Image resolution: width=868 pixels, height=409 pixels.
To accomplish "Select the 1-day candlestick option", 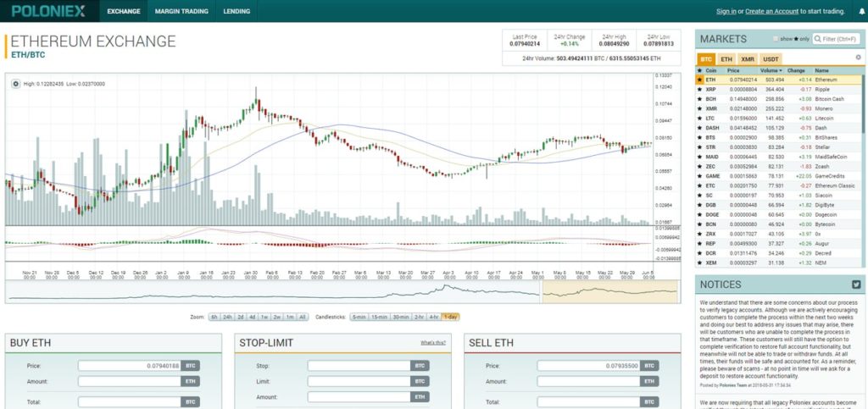I will [x=451, y=317].
